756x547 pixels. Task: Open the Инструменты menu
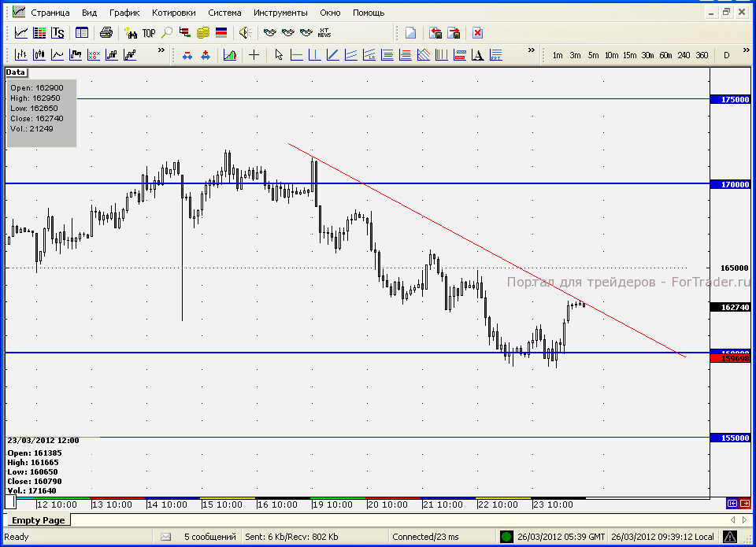tap(280, 13)
